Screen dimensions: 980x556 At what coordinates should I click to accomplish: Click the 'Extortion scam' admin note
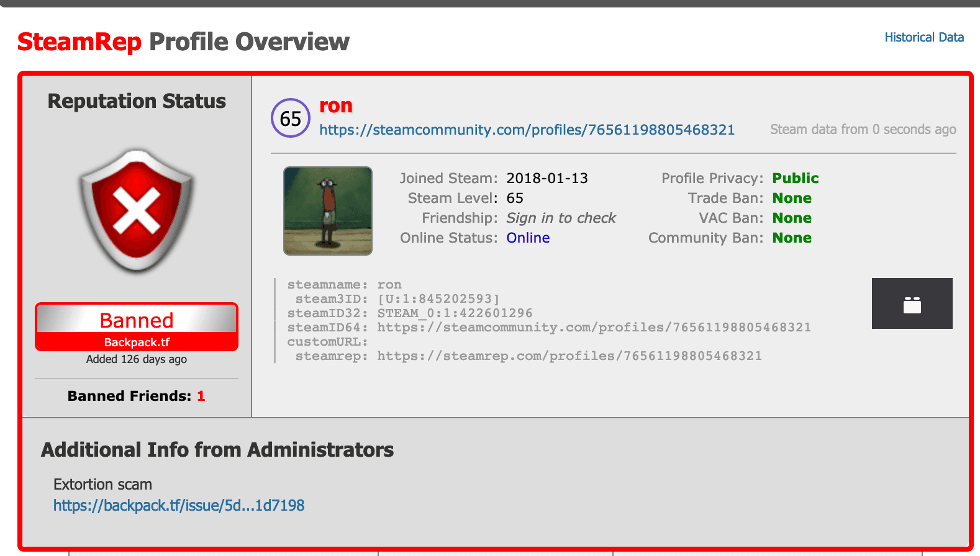click(x=102, y=484)
